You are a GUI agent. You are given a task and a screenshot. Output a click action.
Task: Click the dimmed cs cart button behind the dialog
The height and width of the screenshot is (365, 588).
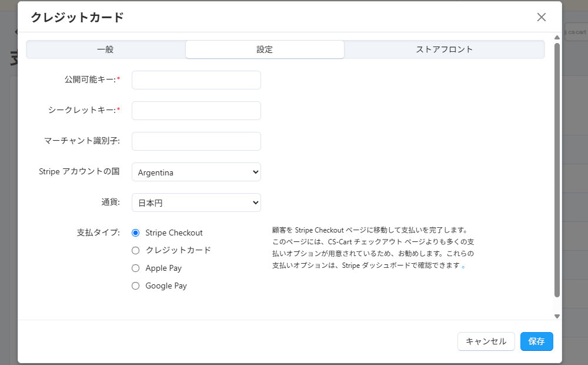coord(576,32)
